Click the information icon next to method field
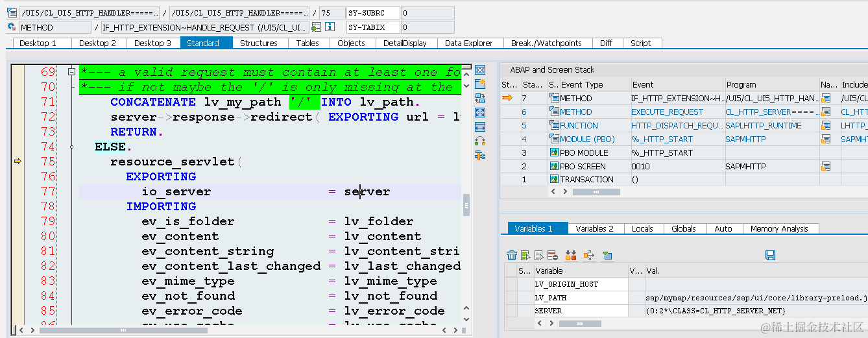Image resolution: width=868 pixels, height=338 pixels. point(330,27)
